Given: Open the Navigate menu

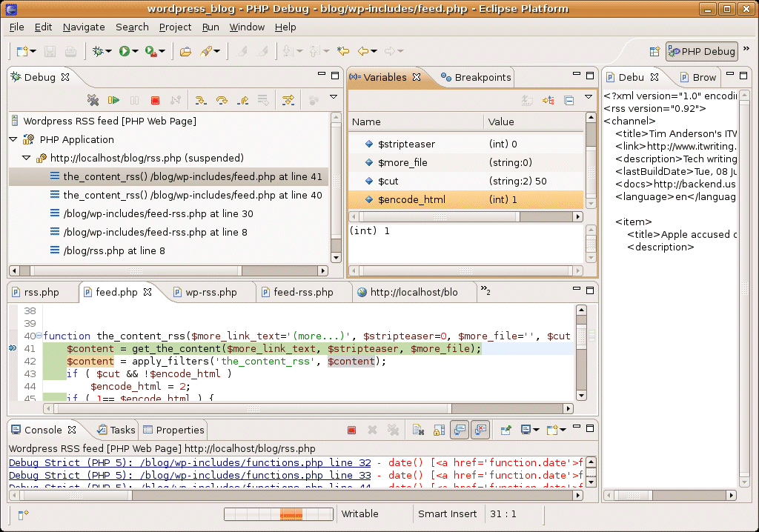Looking at the screenshot, I should 84,27.
